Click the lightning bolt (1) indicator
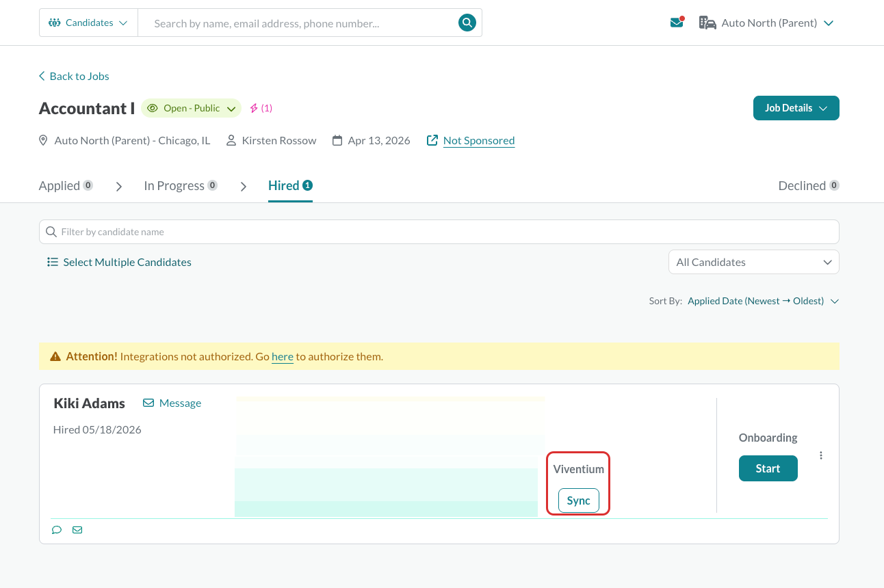The height and width of the screenshot is (588, 884). point(261,108)
